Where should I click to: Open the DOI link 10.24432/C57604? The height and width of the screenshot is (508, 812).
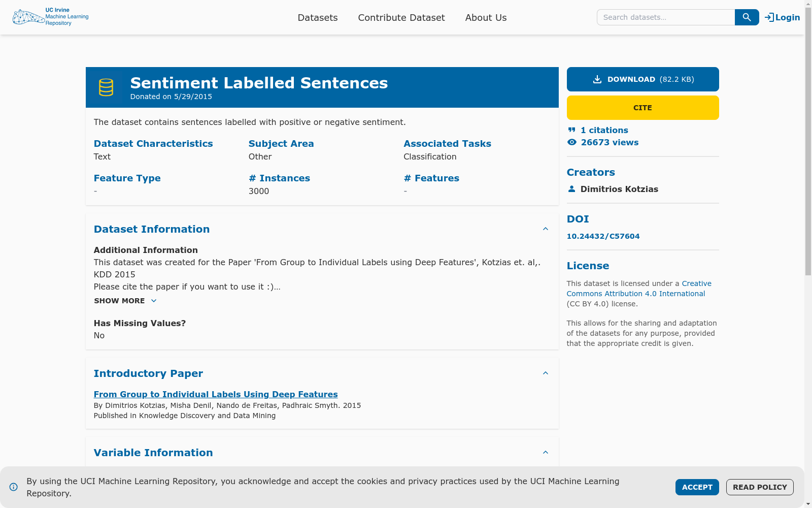pyautogui.click(x=603, y=236)
